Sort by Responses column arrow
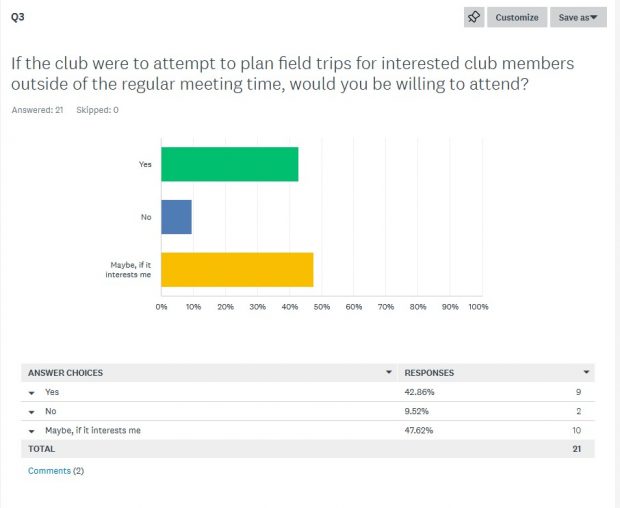The height and width of the screenshot is (508, 620). 586,373
